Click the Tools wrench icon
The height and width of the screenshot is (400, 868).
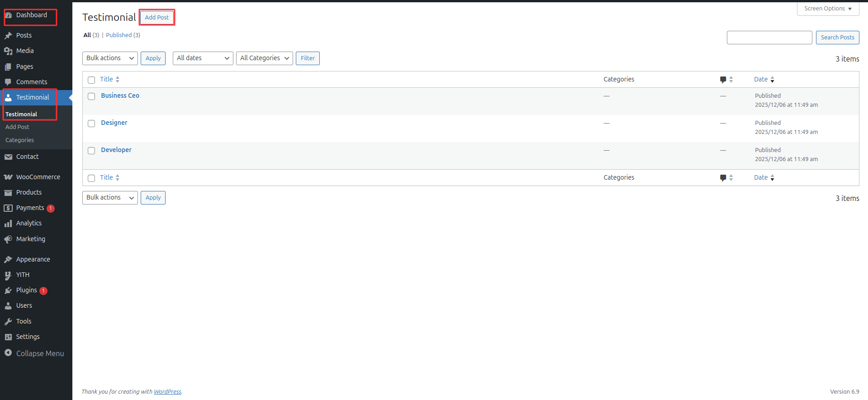(8, 322)
